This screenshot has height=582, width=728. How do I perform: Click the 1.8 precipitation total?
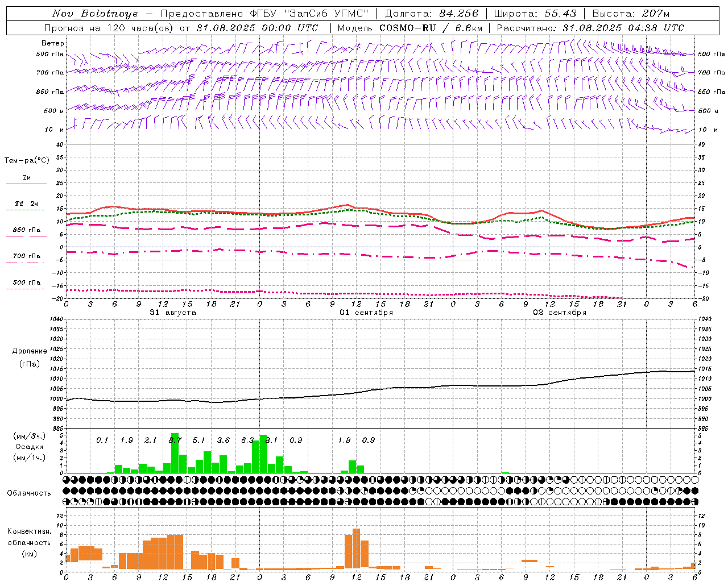(x=344, y=440)
